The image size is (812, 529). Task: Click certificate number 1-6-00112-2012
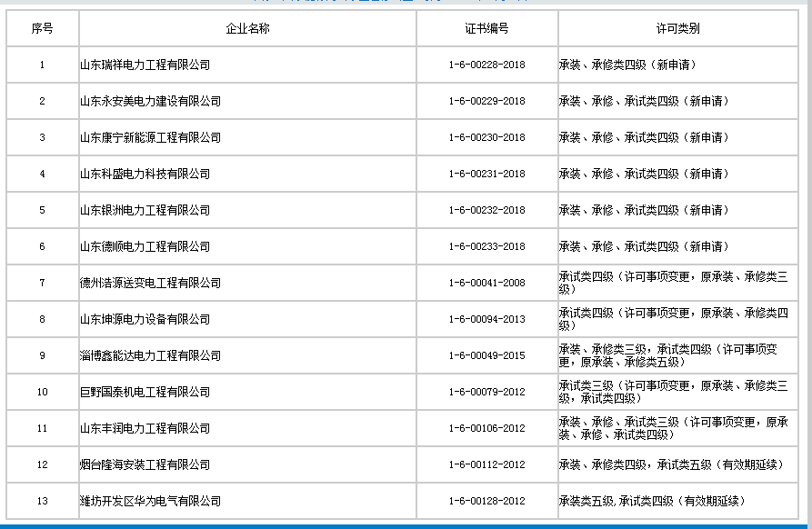(486, 464)
